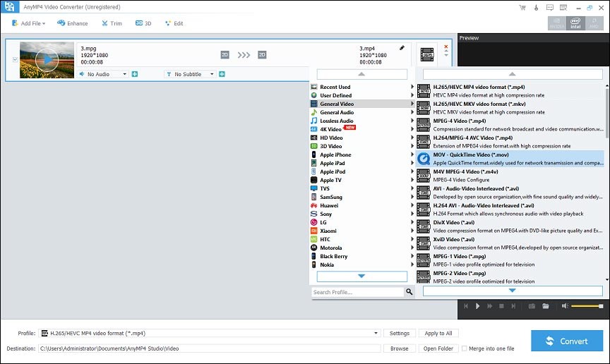610x364 pixels.
Task: Rename output file with pencil icon
Action: (x=402, y=48)
